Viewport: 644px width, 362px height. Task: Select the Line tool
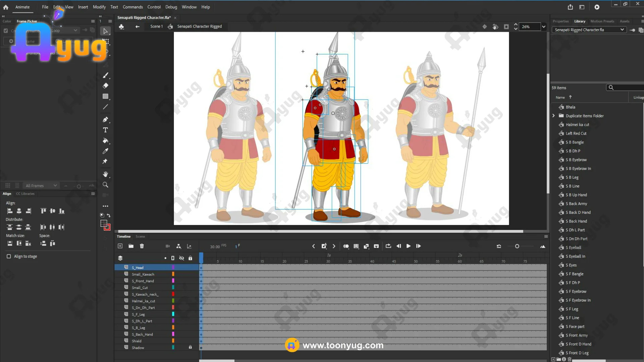tap(105, 107)
